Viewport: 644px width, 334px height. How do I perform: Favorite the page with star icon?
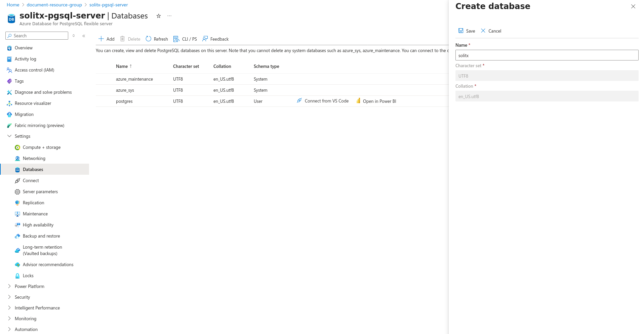[159, 16]
